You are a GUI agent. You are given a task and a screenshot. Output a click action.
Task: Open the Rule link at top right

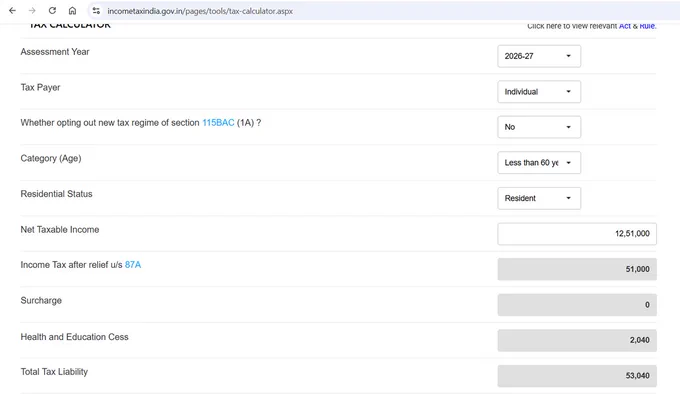click(x=647, y=26)
